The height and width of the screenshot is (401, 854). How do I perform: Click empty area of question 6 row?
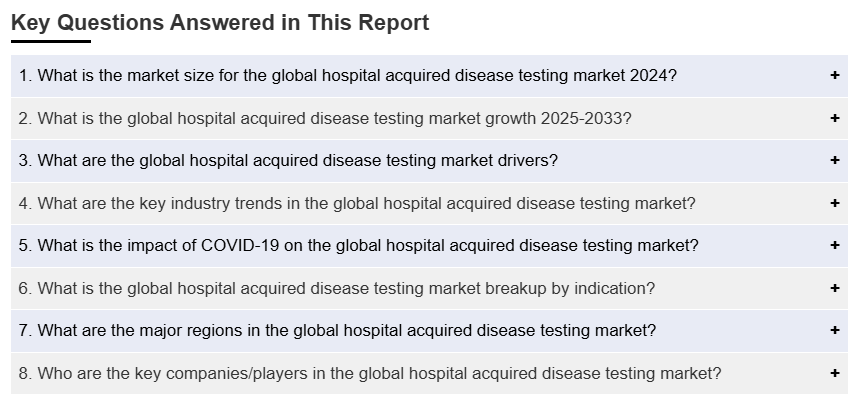click(x=740, y=288)
